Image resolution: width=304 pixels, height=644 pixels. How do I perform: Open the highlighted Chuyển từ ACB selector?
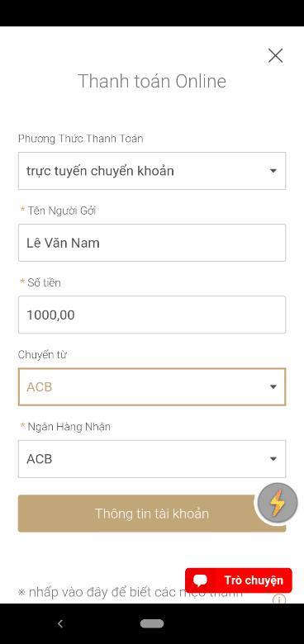pyautogui.click(x=152, y=387)
